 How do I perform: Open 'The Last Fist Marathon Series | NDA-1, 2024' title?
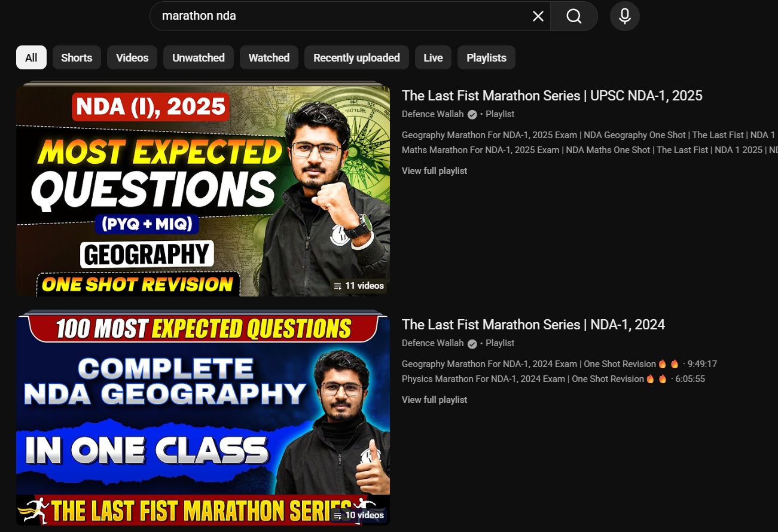pos(533,325)
